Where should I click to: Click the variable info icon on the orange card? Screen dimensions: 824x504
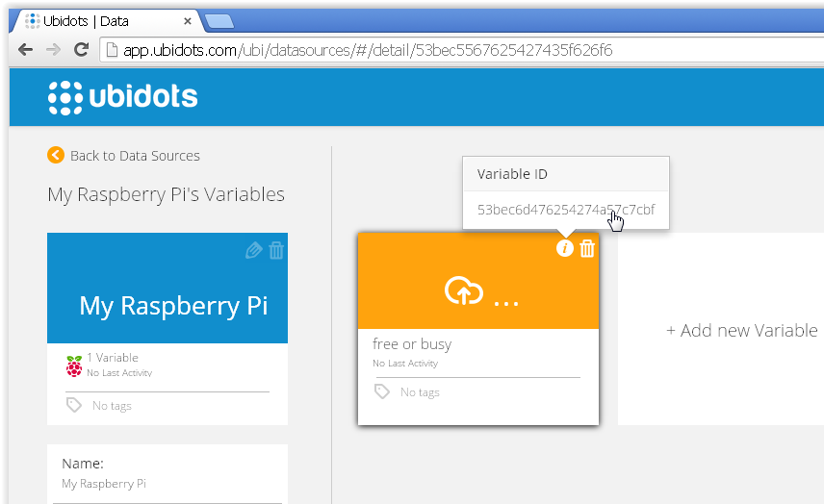tap(564, 248)
